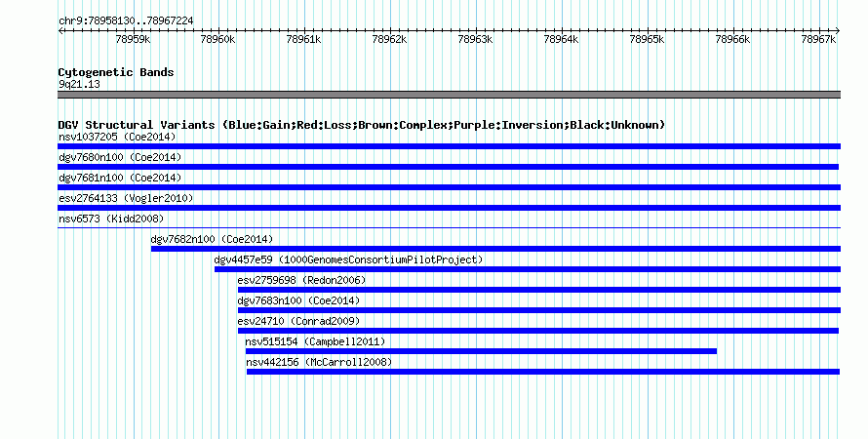The width and height of the screenshot is (868, 439).
Task: Click the 78963k ruler tick label
Action: (x=476, y=39)
